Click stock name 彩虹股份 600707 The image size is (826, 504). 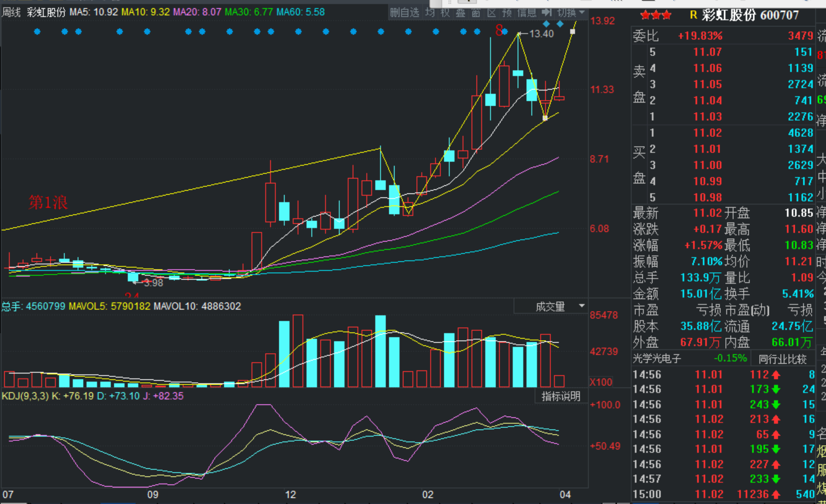(751, 15)
